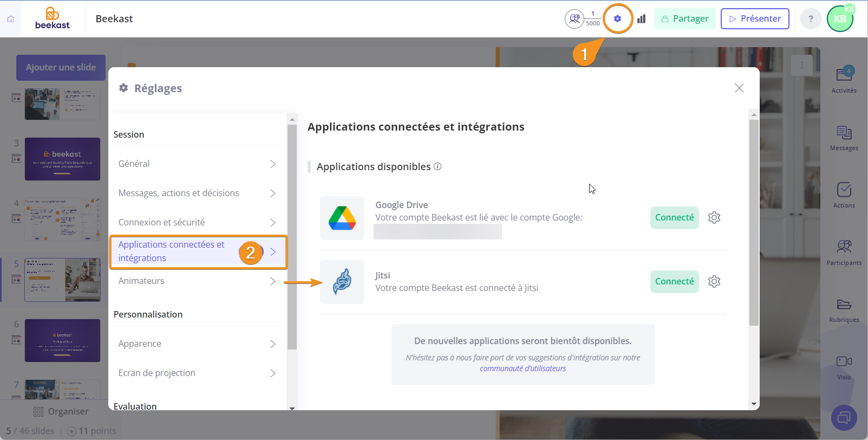Click the content pane scrollbar thumb
The height and width of the screenshot is (440, 868).
coord(754,223)
